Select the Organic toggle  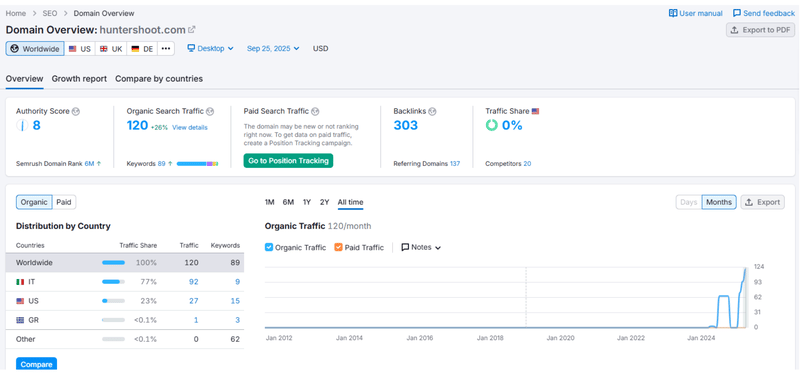pos(34,202)
